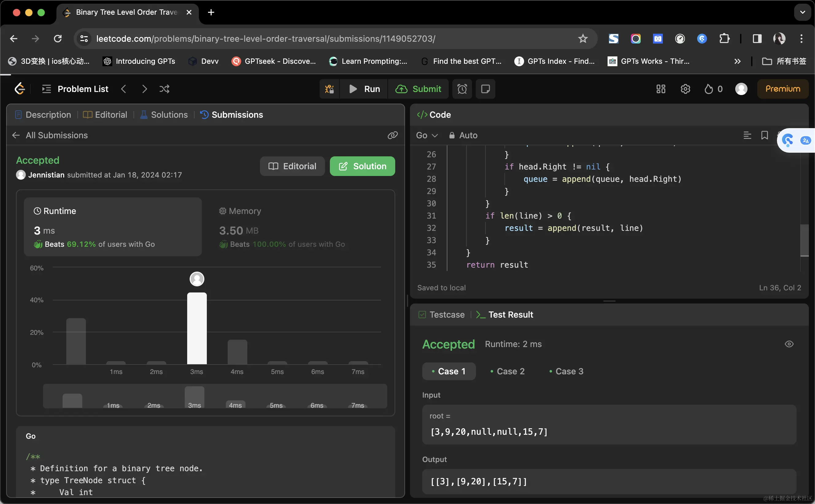This screenshot has width=815, height=504.
Task: Go to next problem chevron
Action: [x=144, y=89]
